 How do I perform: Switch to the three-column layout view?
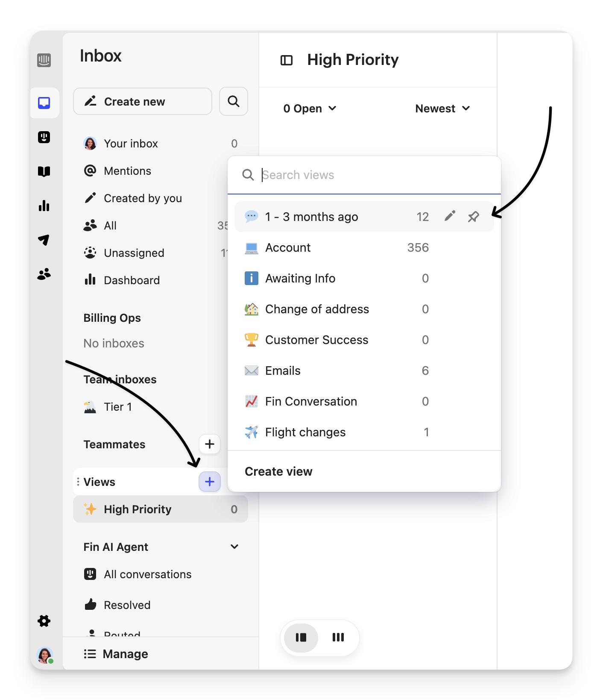click(338, 638)
